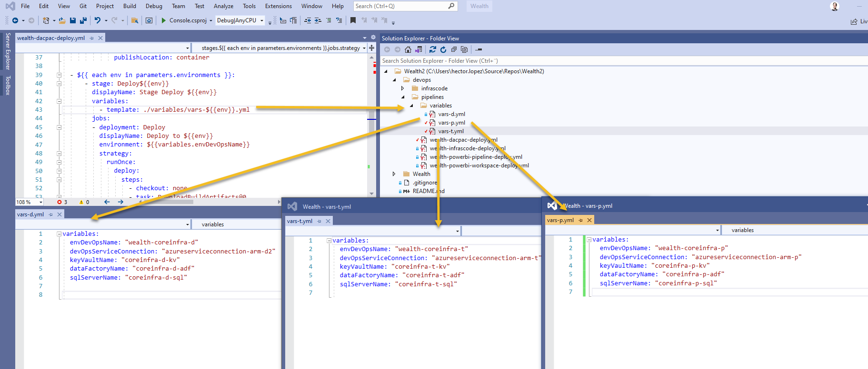
Task: Toggle pin on the vars-t.yml tab
Action: [x=319, y=221]
